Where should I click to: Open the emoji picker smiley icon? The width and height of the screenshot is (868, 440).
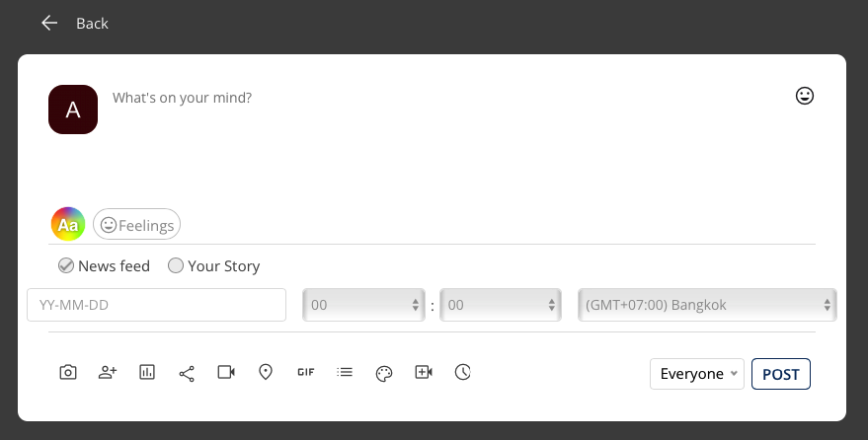(805, 96)
